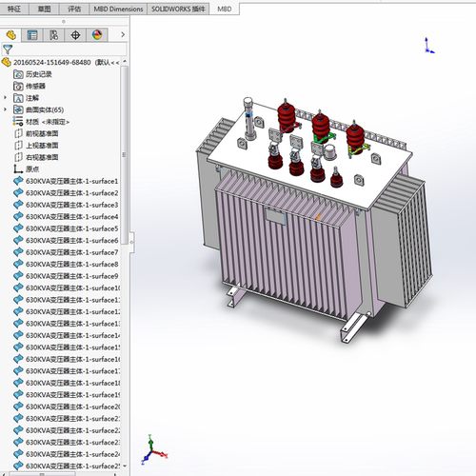This screenshot has height=476, width=476.
Task: Select surface9 imported surface icon
Action: point(18,276)
